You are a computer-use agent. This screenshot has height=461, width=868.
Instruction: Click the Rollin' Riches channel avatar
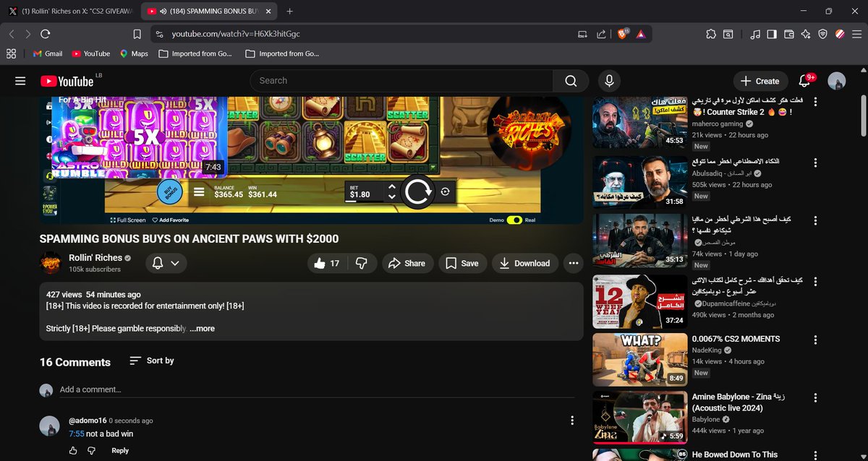click(x=51, y=263)
